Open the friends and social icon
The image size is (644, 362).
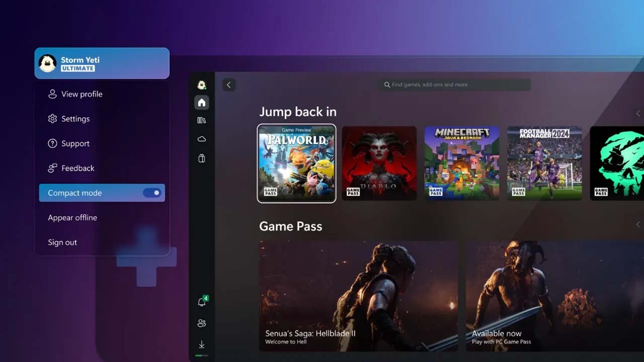point(202,323)
